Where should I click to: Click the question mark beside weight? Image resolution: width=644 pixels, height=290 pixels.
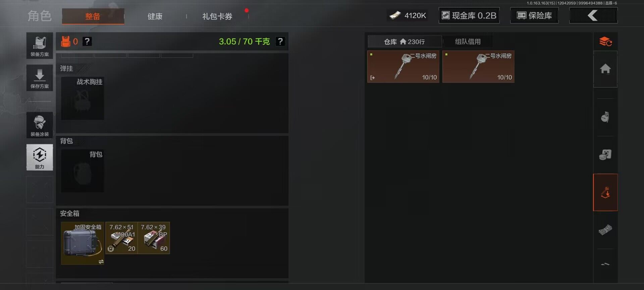point(280,41)
